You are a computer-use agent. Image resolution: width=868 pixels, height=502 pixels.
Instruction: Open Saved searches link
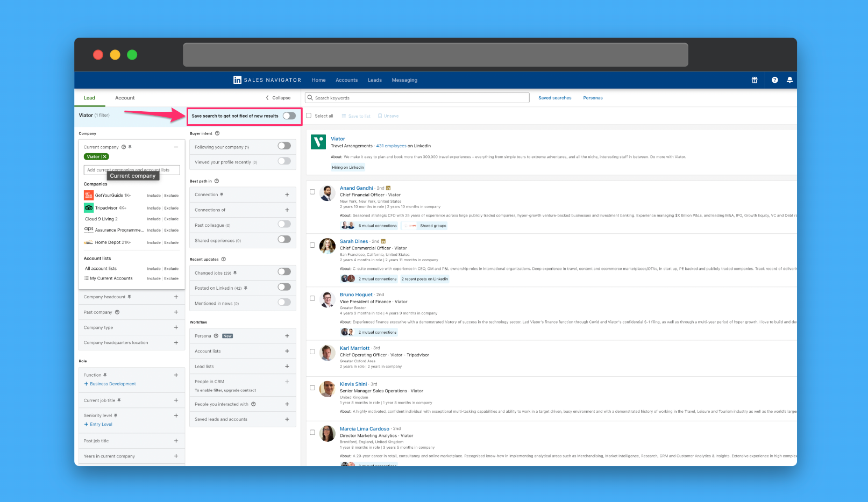555,98
